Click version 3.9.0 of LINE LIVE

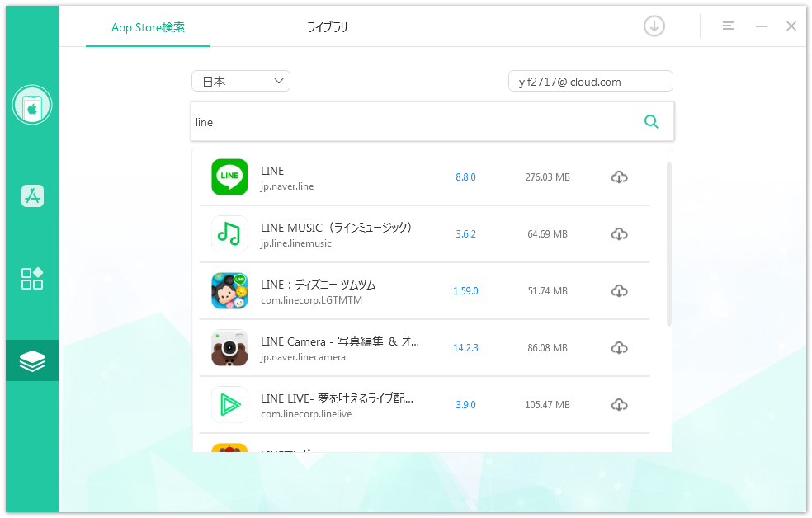tap(465, 405)
